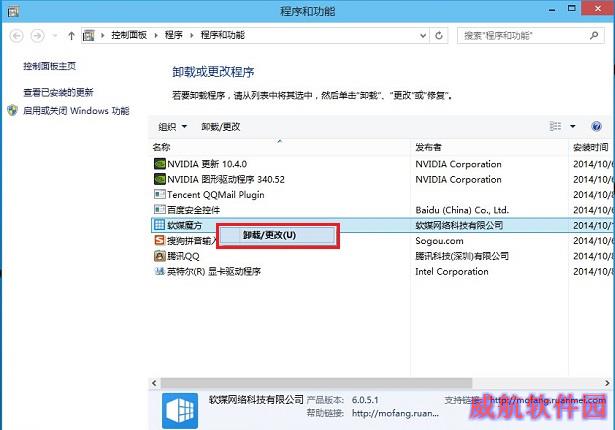Select NVIDIA 图形驱动程序 340.52 entry
Image resolution: width=615 pixels, height=430 pixels.
point(226,179)
